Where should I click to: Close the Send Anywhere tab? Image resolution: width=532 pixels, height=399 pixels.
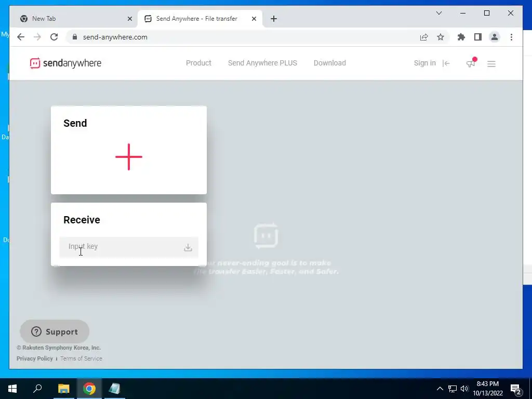pos(254,19)
